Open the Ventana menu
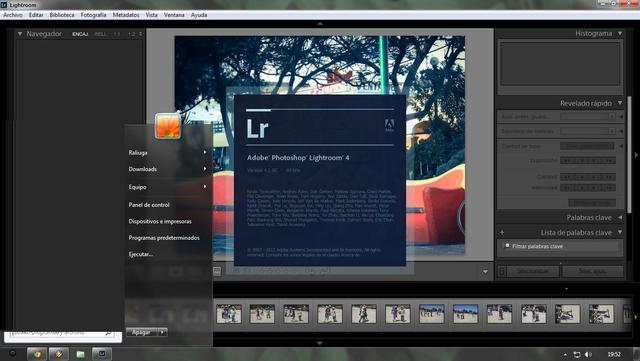The width and height of the screenshot is (640, 361). click(174, 15)
